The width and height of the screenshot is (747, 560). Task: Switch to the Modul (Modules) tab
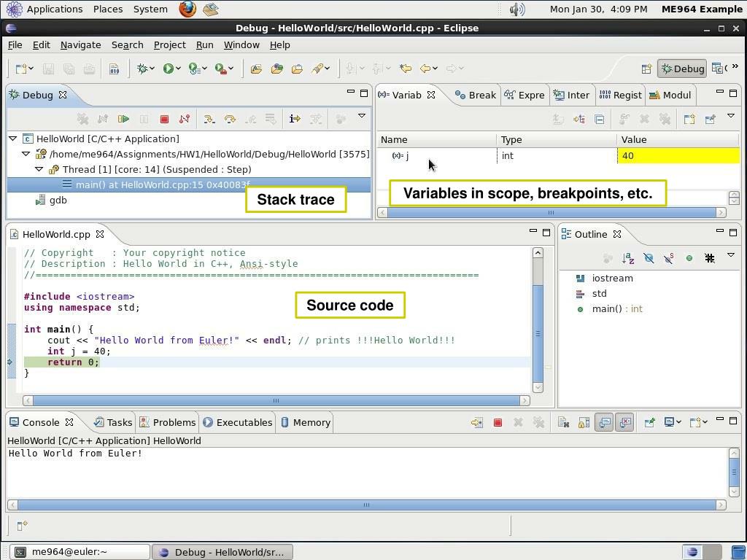click(670, 96)
